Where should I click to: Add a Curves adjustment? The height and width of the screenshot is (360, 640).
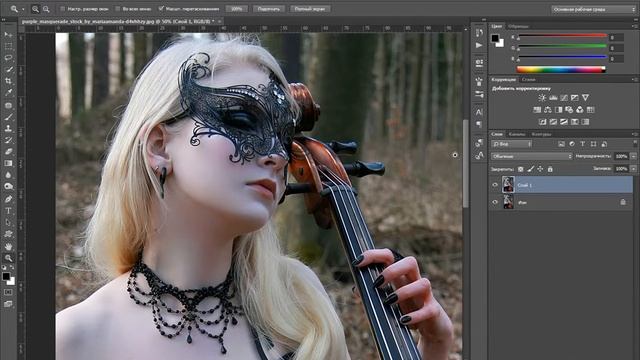coord(564,98)
